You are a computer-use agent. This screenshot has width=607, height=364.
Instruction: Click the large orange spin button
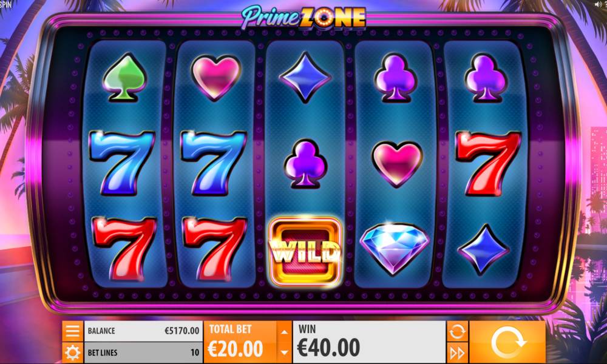pos(507,342)
